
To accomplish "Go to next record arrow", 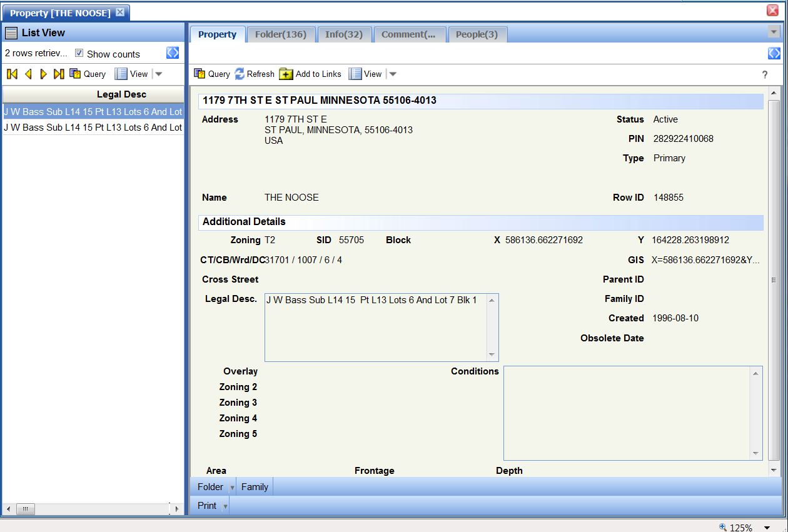I will [43, 74].
